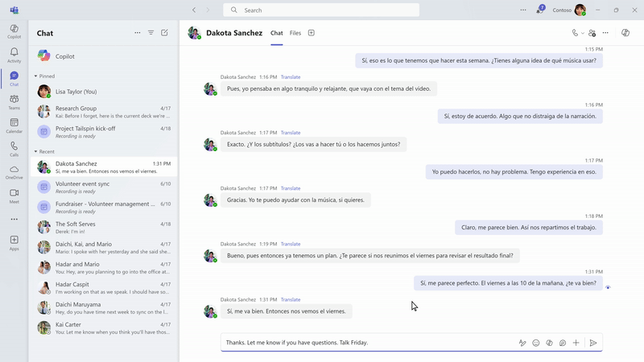Collapse the Pinned chats section
The width and height of the screenshot is (644, 362).
click(36, 76)
